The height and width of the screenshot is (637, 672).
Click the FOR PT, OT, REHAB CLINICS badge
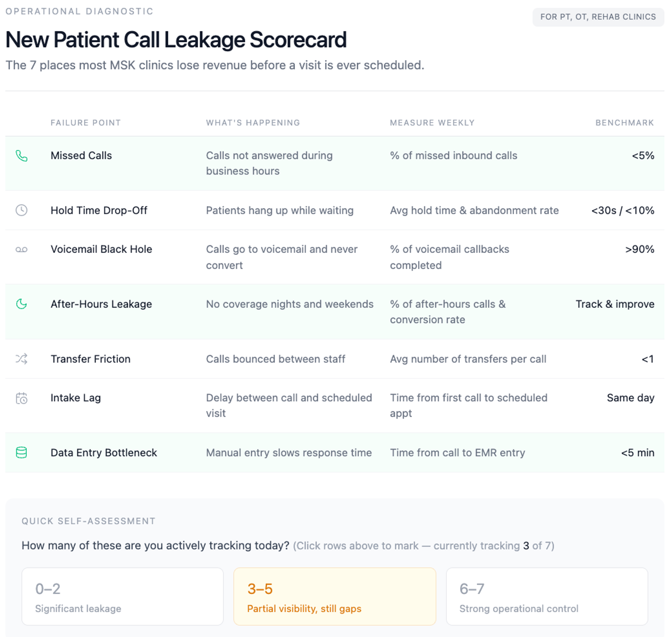(598, 17)
